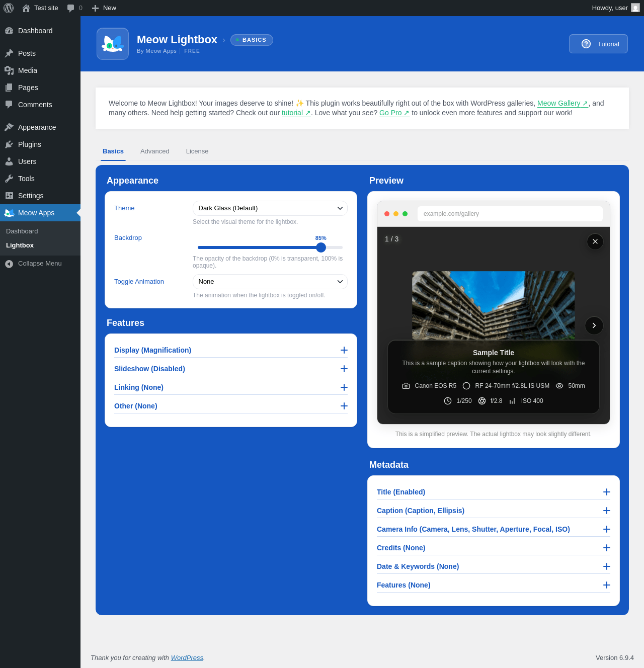Viewport: 644px width, 668px height.
Task: Expand Caption (Caption, Ellipsis) section
Action: 494,511
